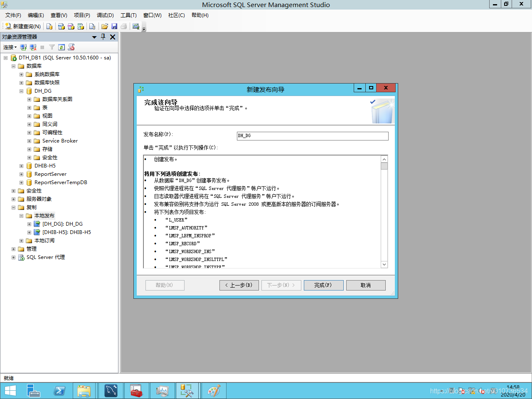
Task: Click the Connect Object Explorer icon
Action: (24, 47)
